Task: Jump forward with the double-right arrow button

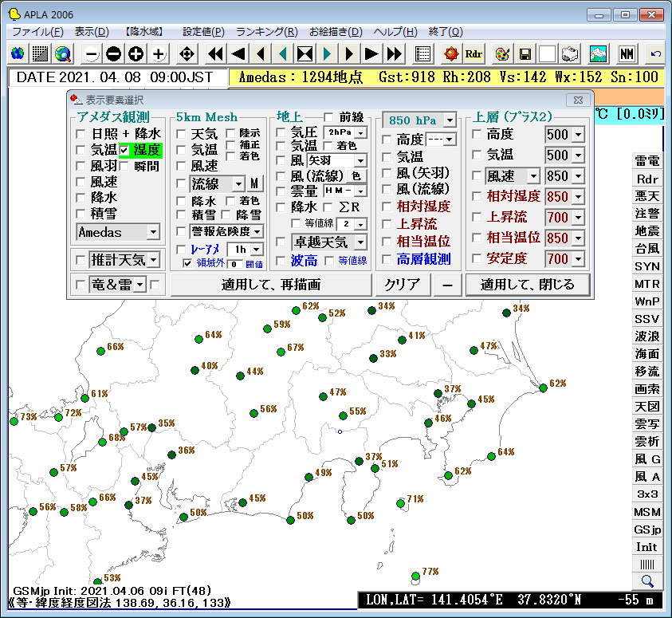Action: [x=395, y=54]
